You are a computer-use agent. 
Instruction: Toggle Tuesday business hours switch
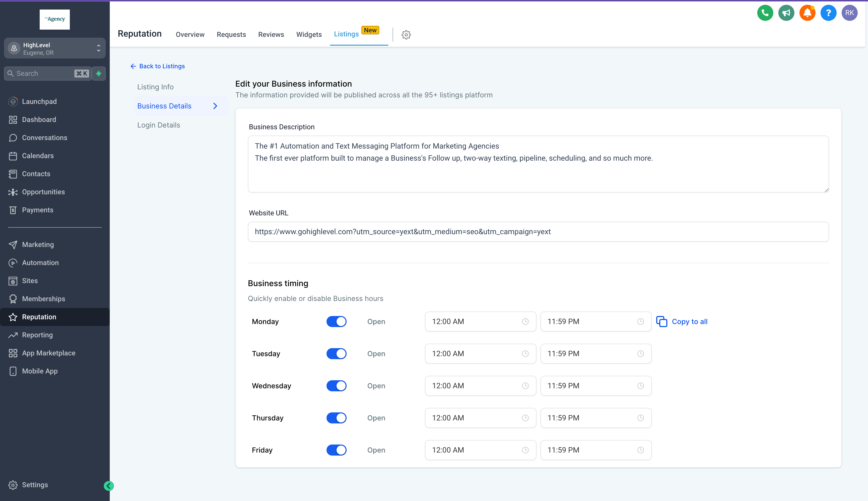point(336,354)
